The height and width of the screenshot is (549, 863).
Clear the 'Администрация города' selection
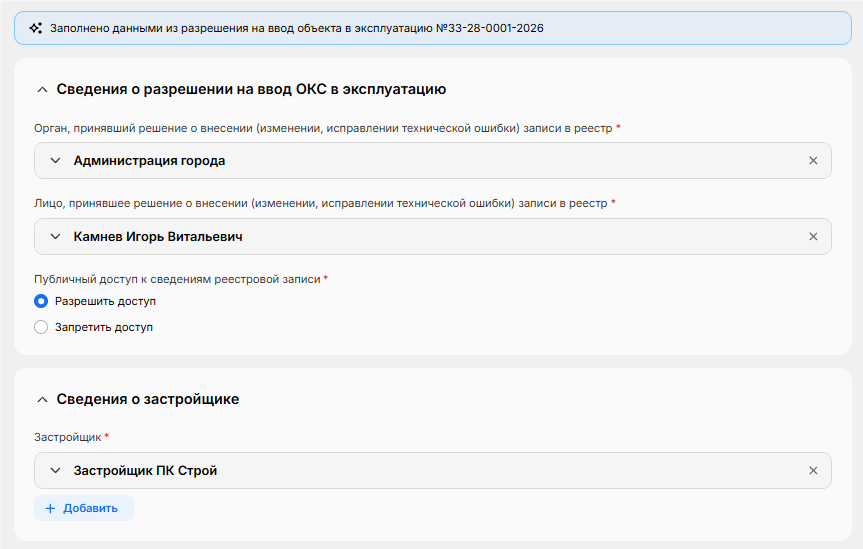click(813, 161)
